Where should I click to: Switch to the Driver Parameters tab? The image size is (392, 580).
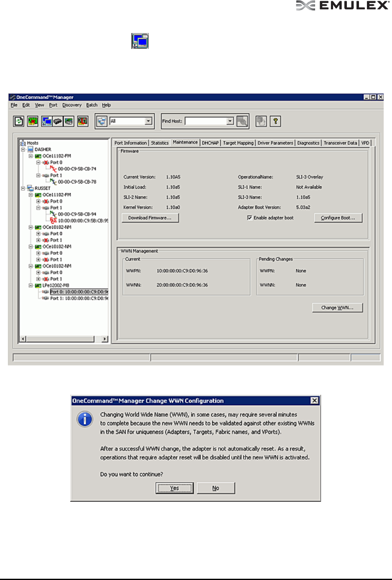275,143
